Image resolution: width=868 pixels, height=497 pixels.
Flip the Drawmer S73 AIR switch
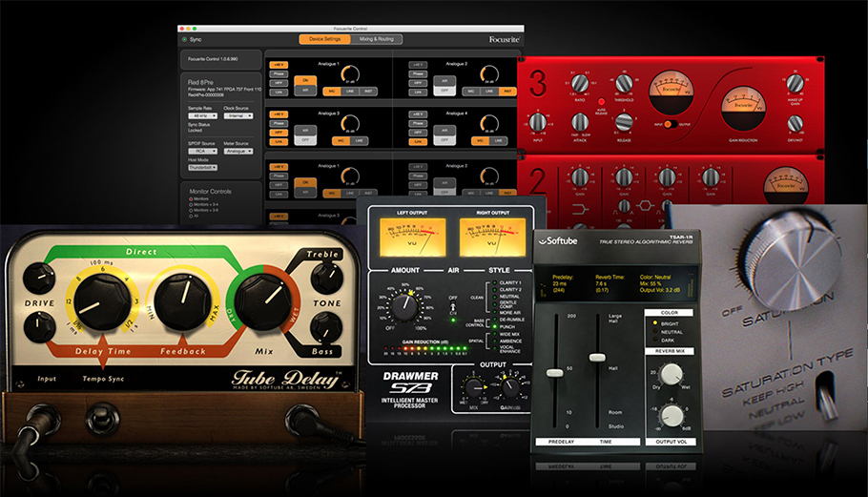453,305
